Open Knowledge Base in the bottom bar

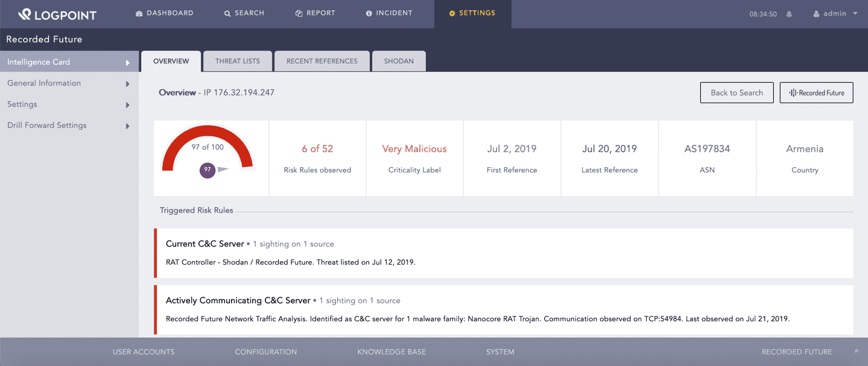tap(391, 352)
